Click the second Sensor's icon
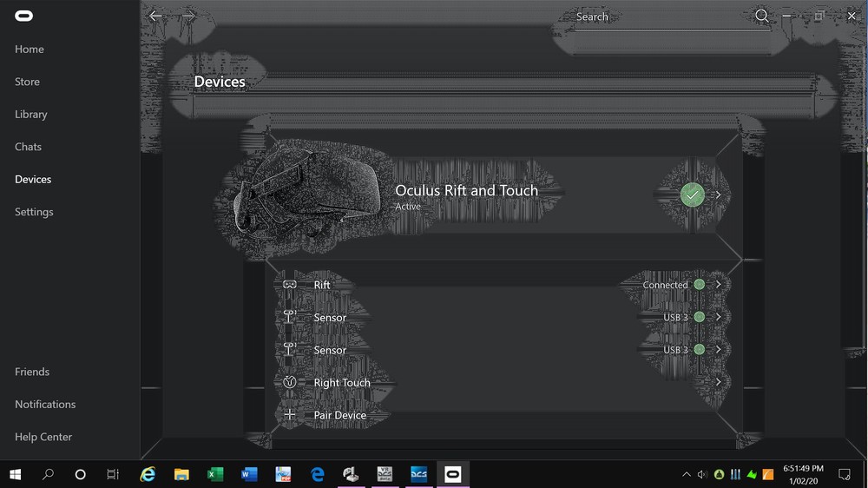868x488 pixels. (x=290, y=349)
